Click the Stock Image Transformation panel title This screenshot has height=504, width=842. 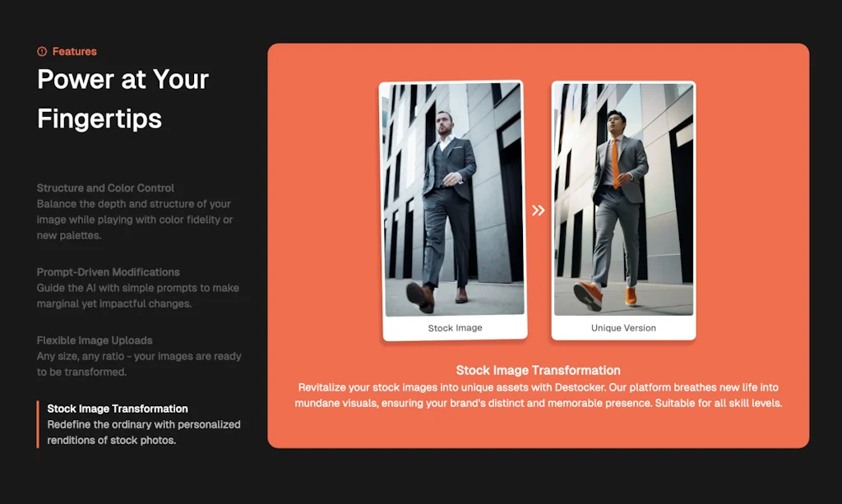[538, 370]
